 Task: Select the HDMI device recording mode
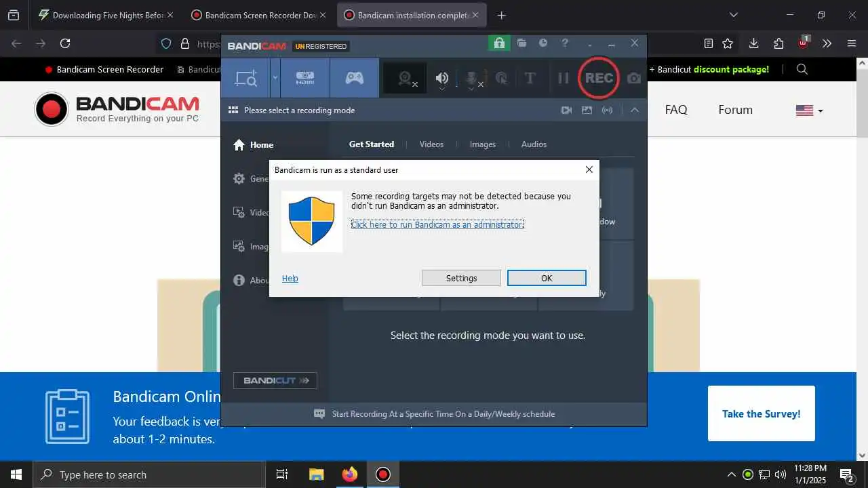[305, 78]
